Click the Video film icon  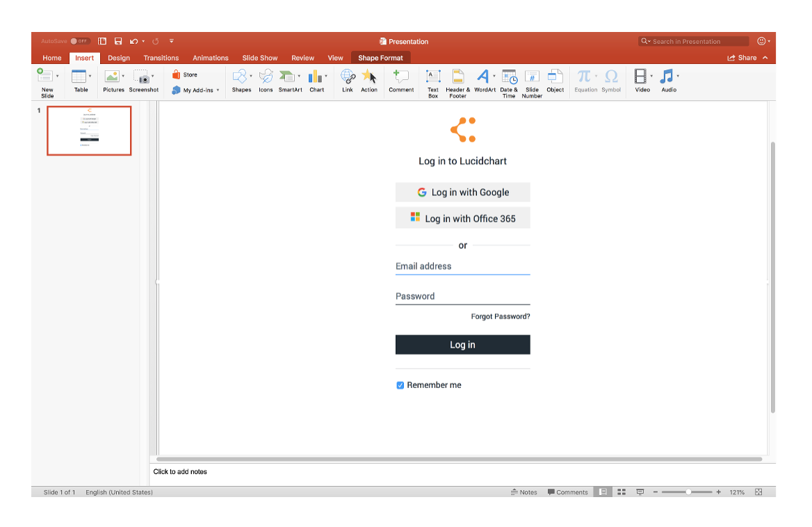[x=640, y=76]
